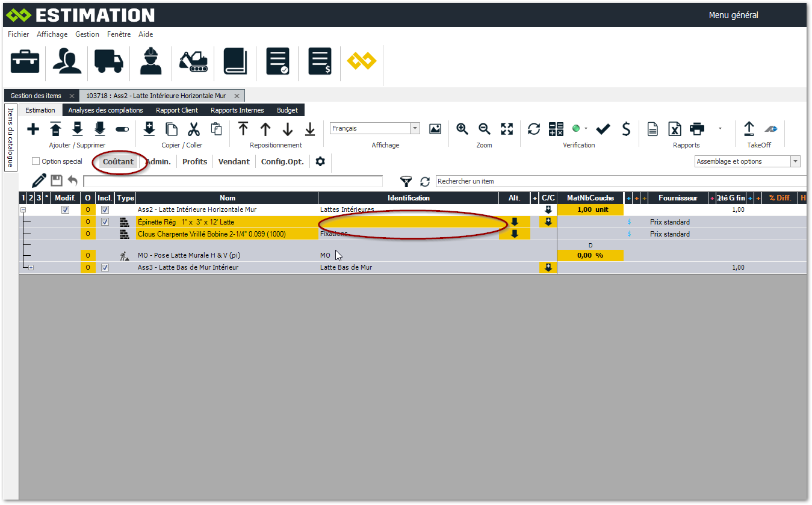Toggle Modif. checkbox on Ass2 row
Screen dimensions: 812x505
66,210
